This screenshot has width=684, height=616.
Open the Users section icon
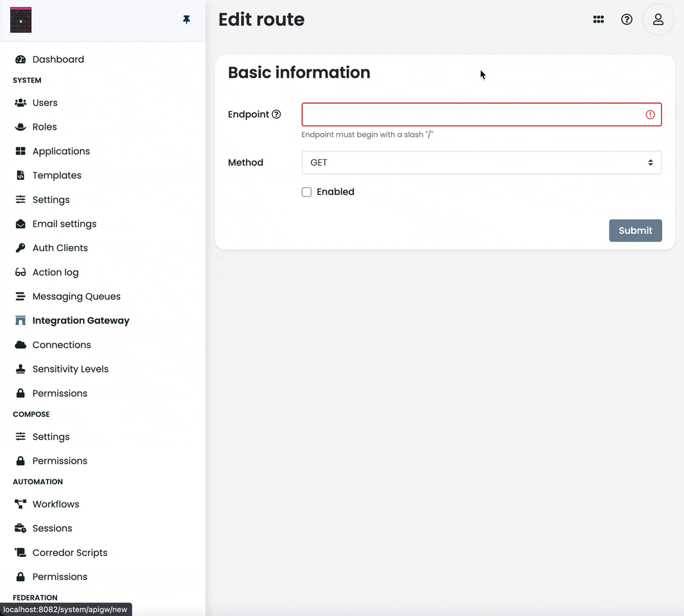(x=20, y=102)
